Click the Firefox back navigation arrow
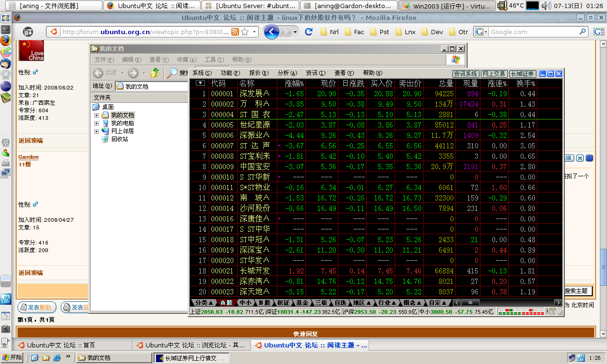Viewport: 607px width, 364px height. click(271, 32)
